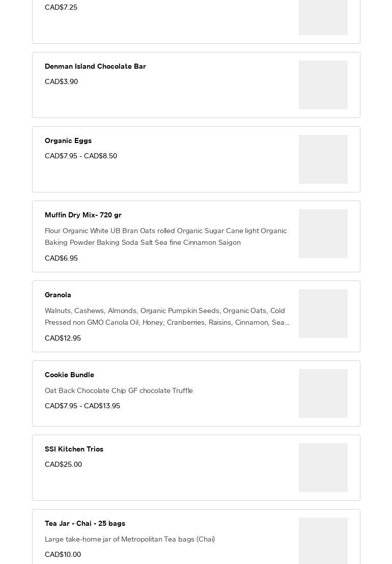This screenshot has height=564, width=392.
Task: Select the Tea Jar - Chai - 25 bags title
Action: (85, 524)
